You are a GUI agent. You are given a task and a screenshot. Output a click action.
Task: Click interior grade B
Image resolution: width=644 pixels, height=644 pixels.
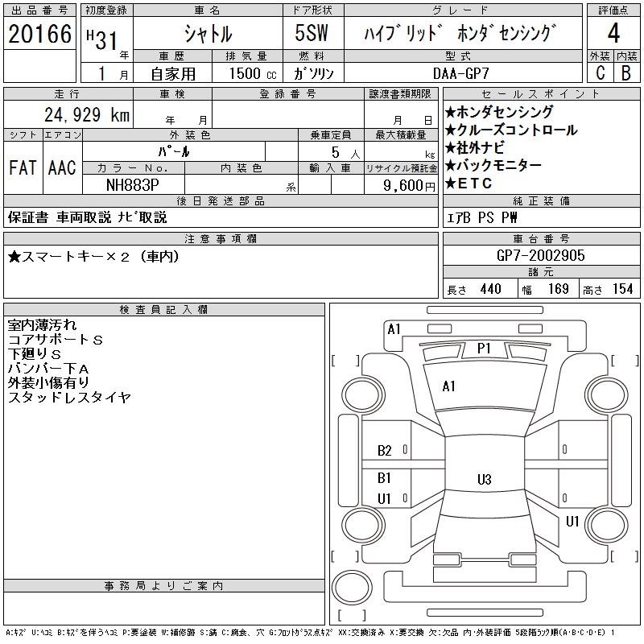pyautogui.click(x=626, y=72)
